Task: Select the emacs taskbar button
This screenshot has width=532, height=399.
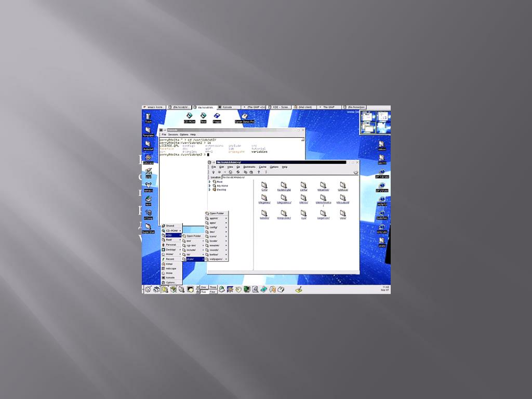Action: point(155,107)
